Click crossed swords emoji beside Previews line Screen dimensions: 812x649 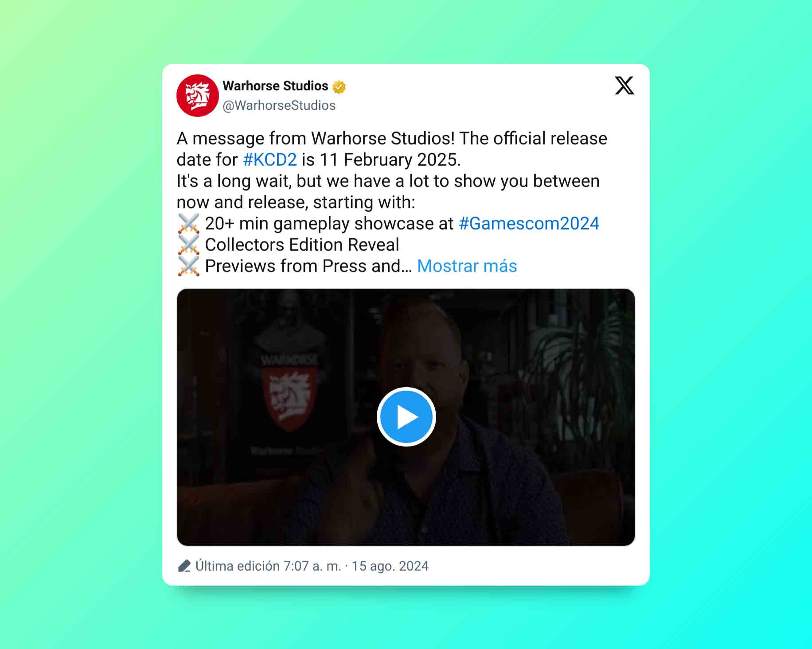189,266
